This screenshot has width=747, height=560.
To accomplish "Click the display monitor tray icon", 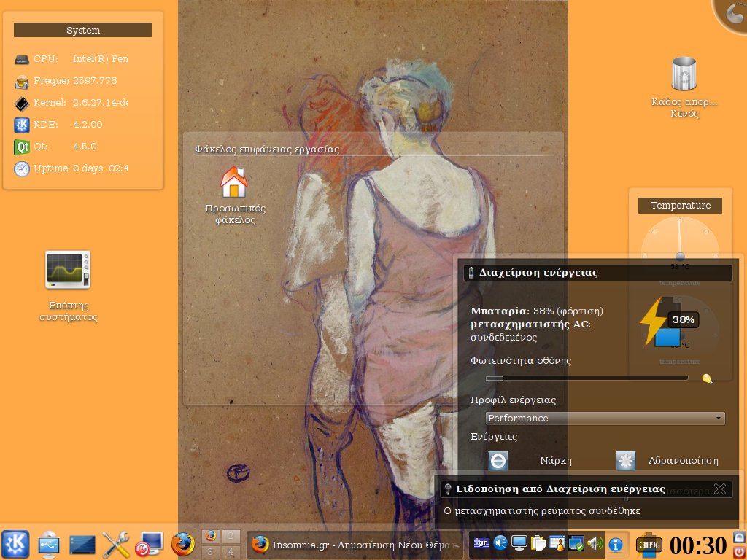I will (519, 542).
